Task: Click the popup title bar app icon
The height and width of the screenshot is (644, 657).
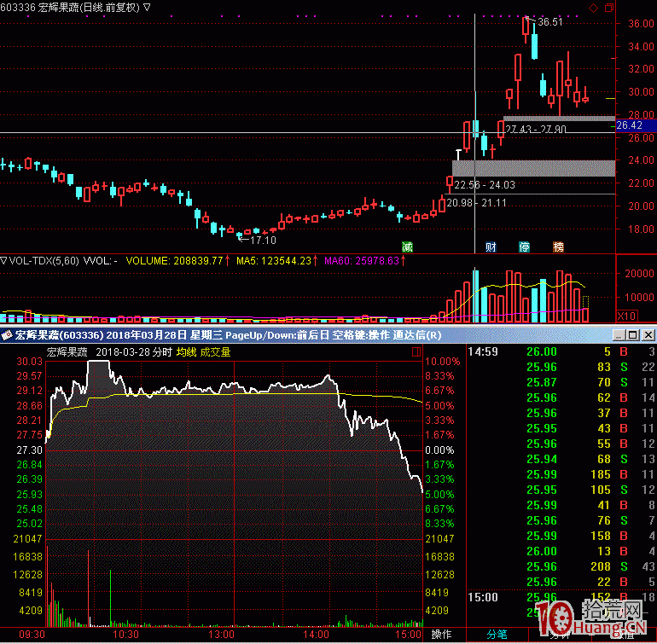Action: click(8, 335)
